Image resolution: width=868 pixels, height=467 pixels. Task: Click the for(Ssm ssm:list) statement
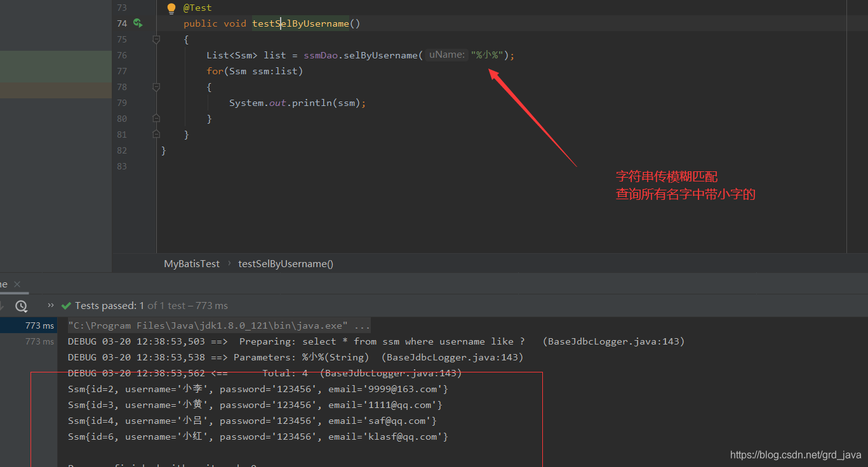[255, 71]
